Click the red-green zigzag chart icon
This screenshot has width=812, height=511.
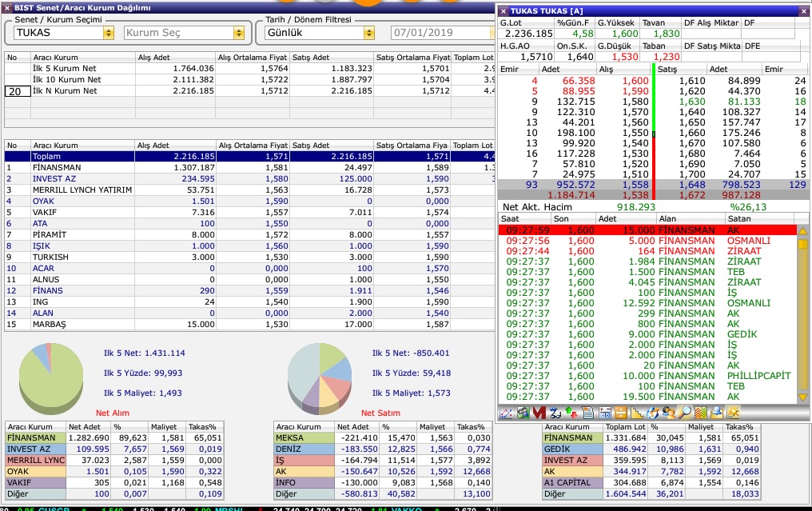point(701,413)
